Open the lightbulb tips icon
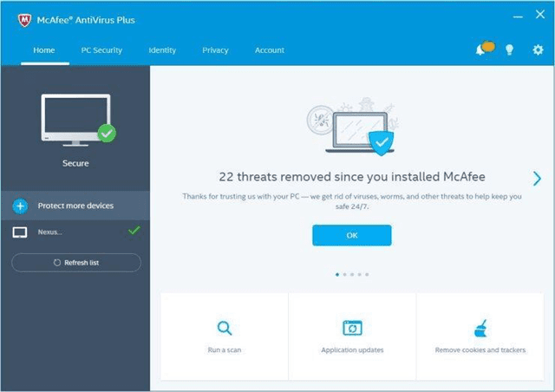 click(x=509, y=50)
